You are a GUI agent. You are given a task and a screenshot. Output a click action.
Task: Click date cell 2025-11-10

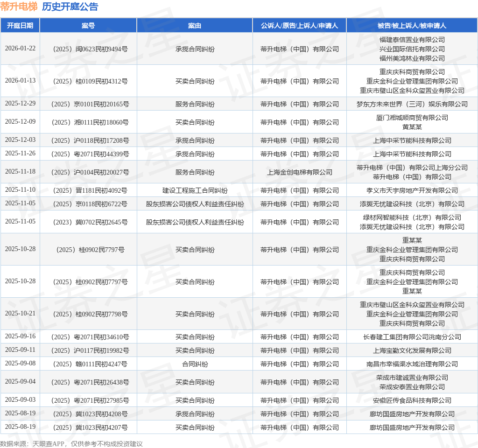(x=20, y=189)
